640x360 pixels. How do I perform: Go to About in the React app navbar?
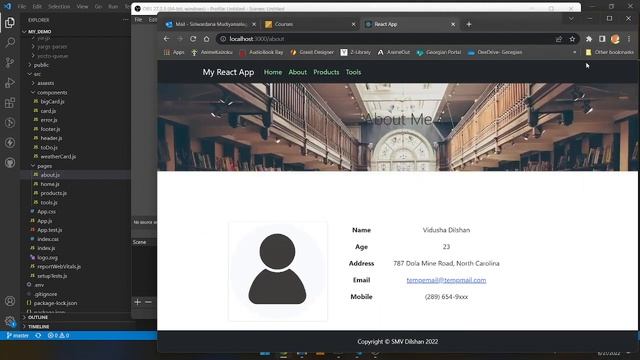point(298,72)
